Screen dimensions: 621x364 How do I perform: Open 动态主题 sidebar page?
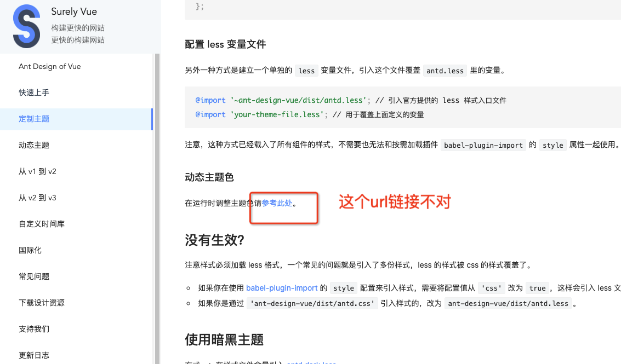[34, 145]
